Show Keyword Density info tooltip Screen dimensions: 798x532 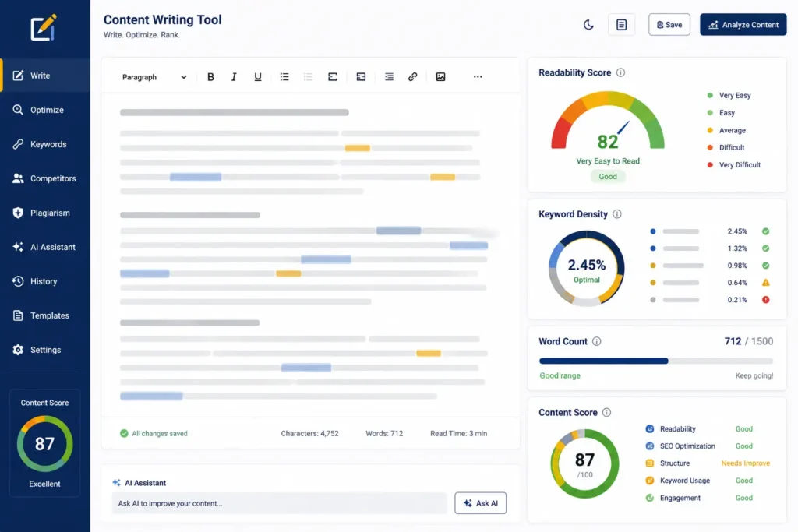pyautogui.click(x=617, y=214)
